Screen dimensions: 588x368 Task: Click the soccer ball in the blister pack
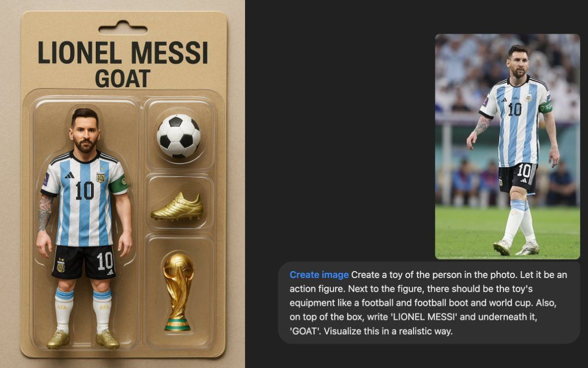pyautogui.click(x=179, y=136)
